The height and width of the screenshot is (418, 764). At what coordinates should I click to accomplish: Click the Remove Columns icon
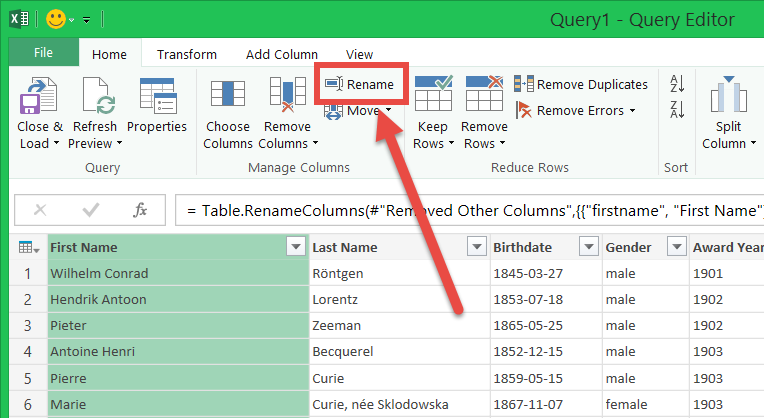coord(287,98)
